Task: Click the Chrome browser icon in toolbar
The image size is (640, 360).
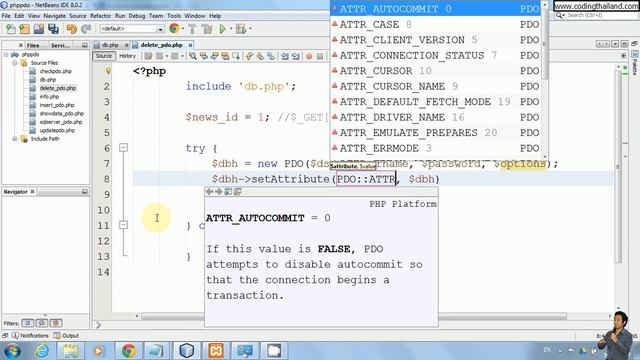Action: pyautogui.click(x=174, y=29)
